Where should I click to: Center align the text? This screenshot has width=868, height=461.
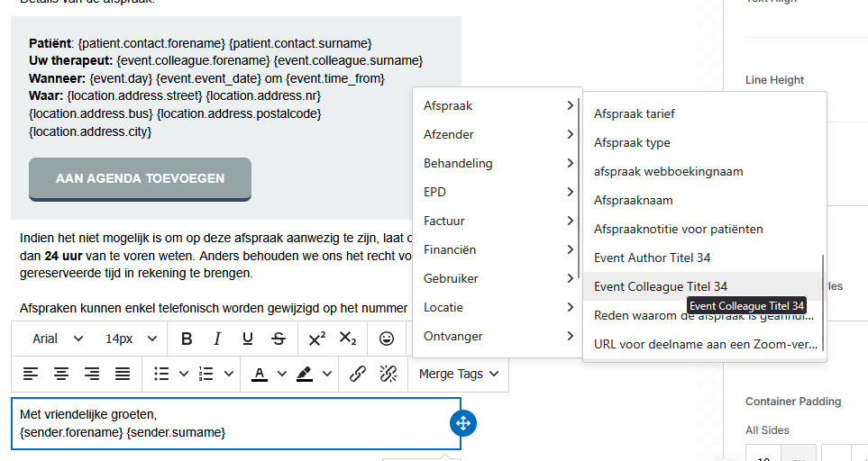click(x=61, y=374)
